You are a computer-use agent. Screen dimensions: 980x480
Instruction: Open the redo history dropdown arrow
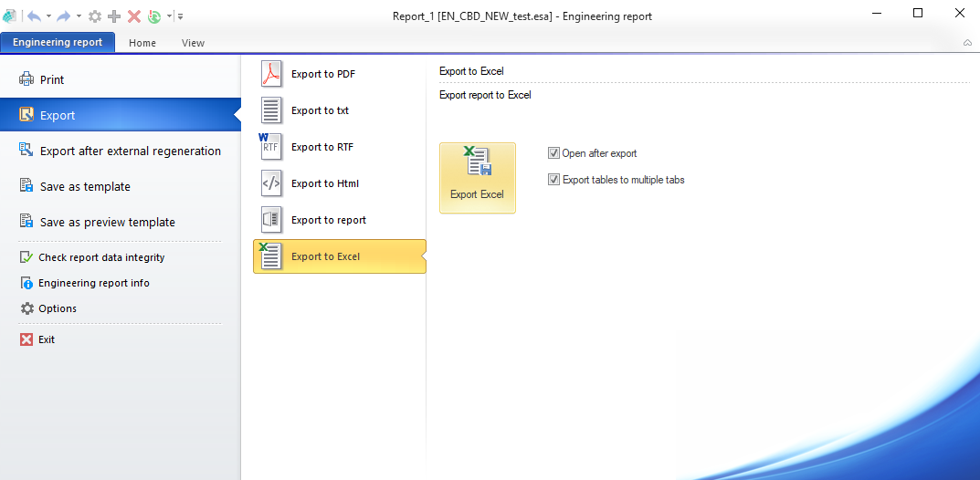coord(79,16)
